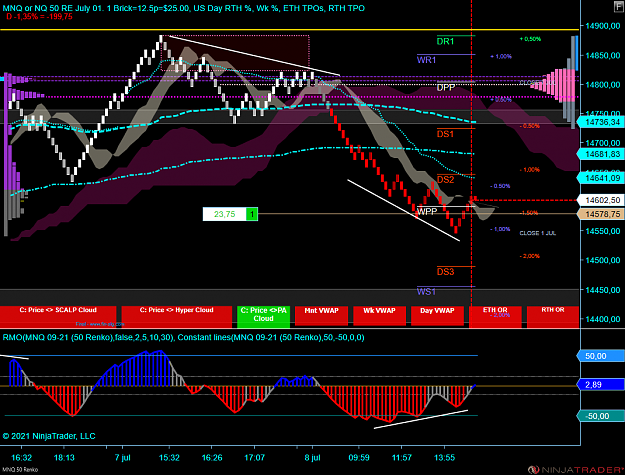Click the RMO indicator label text
Image resolution: width=625 pixels, height=475 pixels.
[183, 338]
